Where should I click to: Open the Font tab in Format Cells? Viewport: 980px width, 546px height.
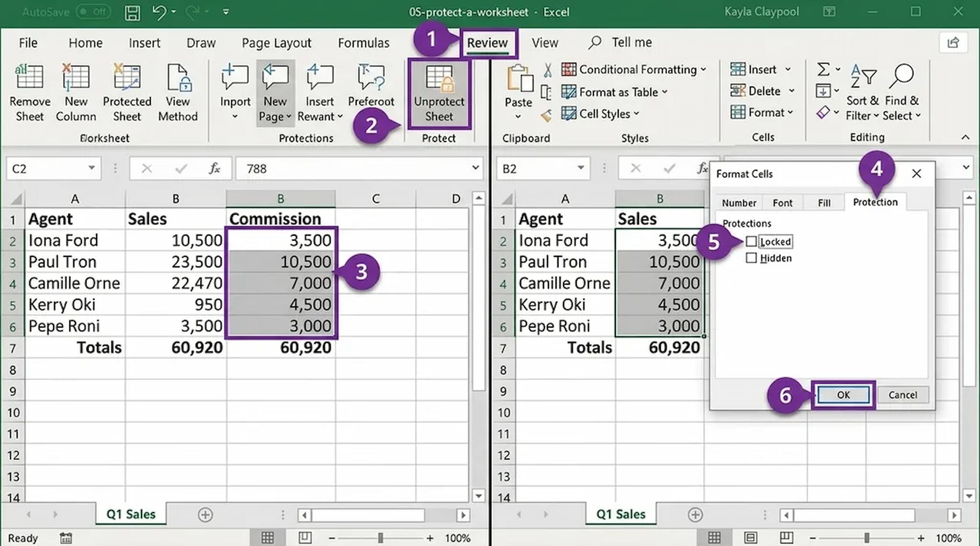(782, 203)
